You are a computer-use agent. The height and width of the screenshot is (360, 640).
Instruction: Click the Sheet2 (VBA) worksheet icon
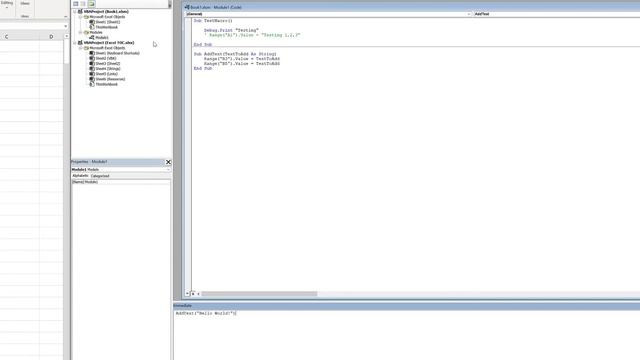[x=92, y=58]
